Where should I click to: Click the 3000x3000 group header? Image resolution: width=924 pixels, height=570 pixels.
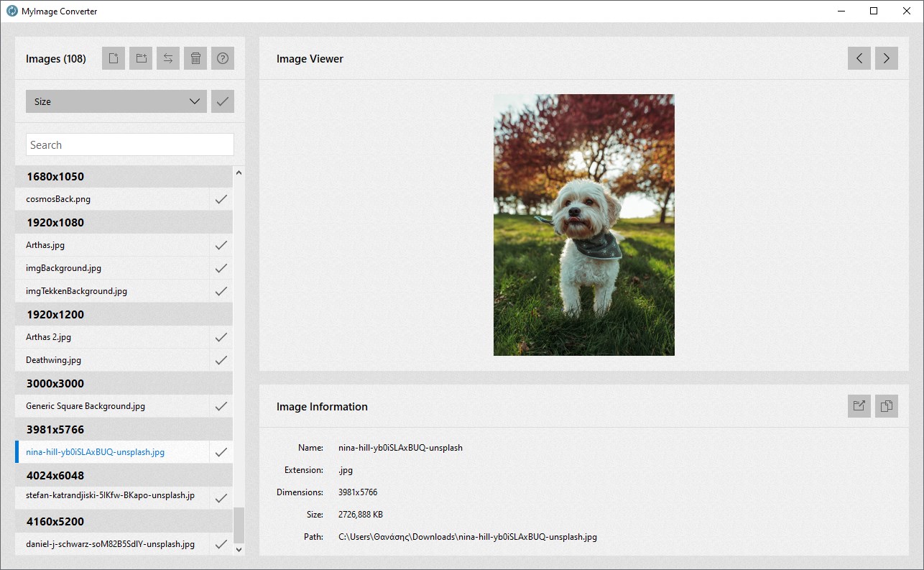coord(124,383)
